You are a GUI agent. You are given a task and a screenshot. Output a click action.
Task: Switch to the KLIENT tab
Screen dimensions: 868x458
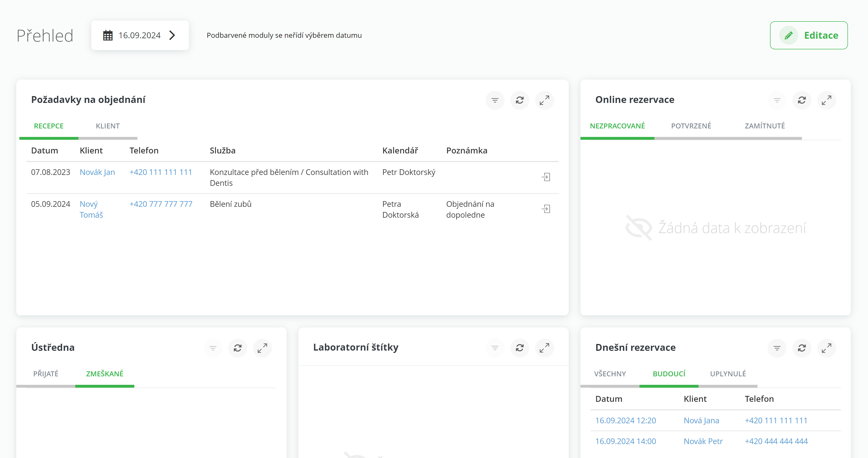click(107, 126)
